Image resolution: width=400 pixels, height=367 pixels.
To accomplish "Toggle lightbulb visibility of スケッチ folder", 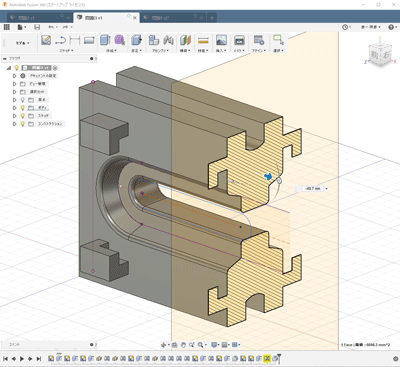I will click(23, 116).
